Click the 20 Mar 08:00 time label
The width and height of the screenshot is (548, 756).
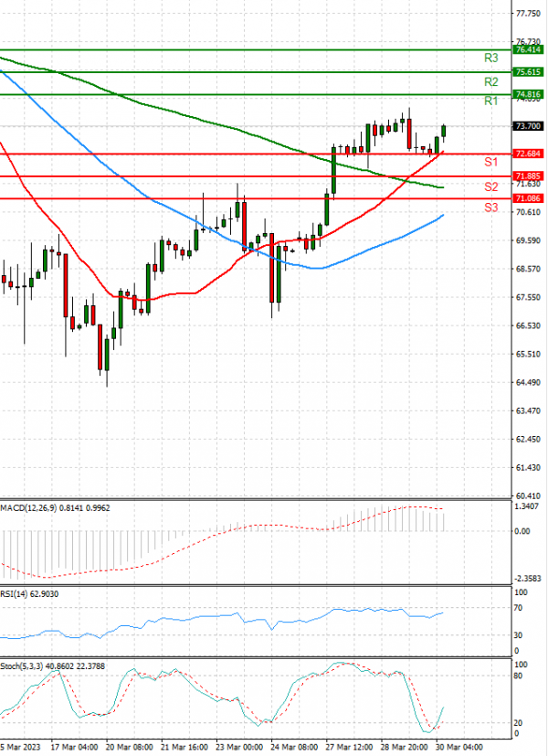[x=130, y=748]
